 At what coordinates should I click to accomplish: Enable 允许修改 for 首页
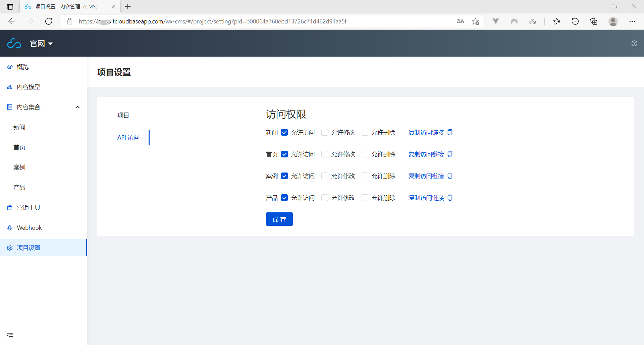pos(325,154)
